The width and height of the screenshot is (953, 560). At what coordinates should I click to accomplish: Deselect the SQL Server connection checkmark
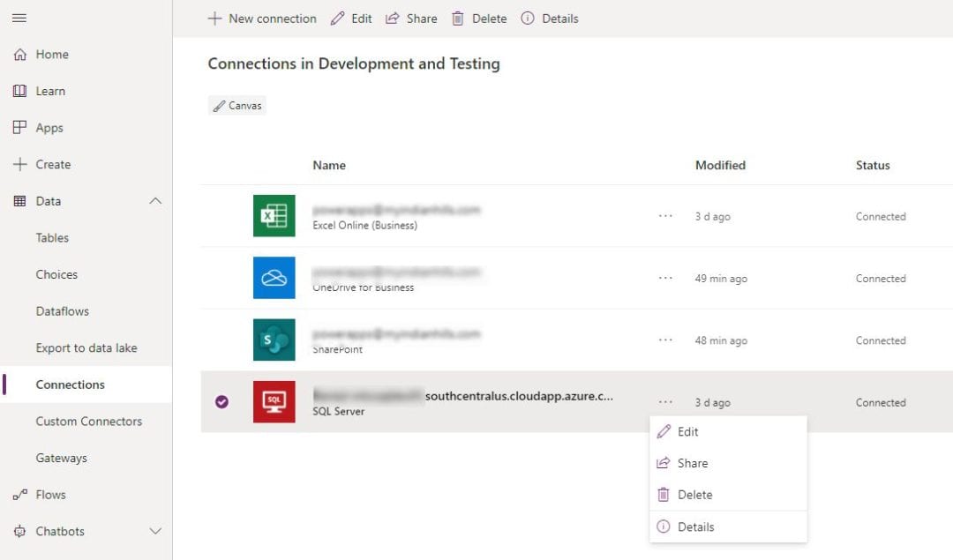(x=221, y=402)
